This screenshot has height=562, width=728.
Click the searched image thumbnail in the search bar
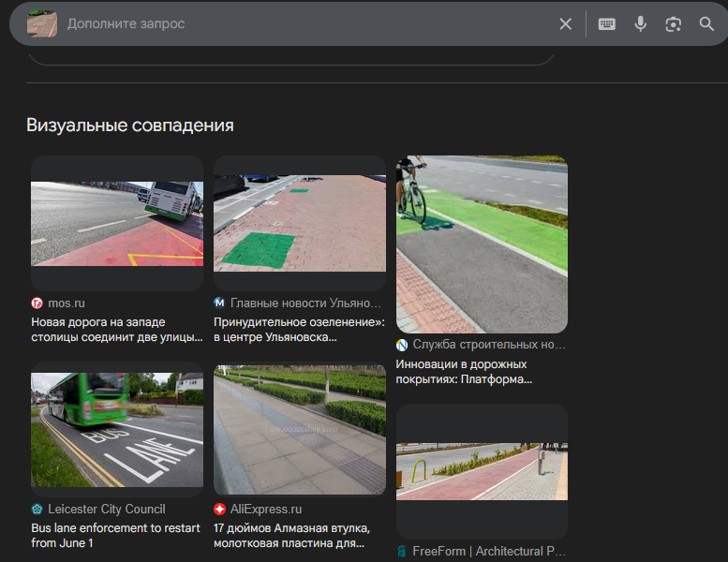(x=42, y=23)
